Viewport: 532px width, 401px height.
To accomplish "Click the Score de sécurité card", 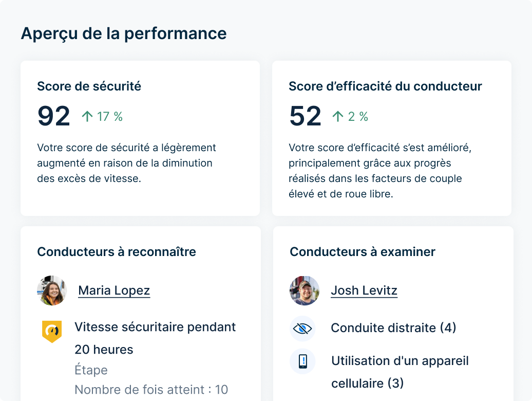I will (x=140, y=137).
